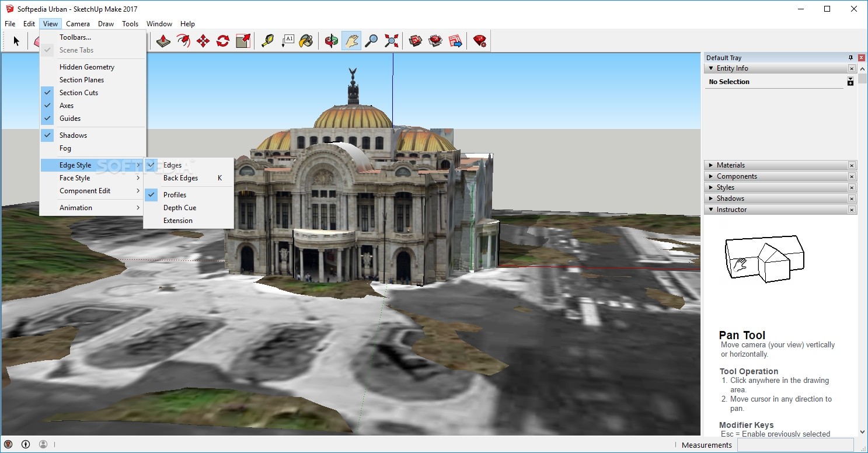Click geo-location status bar icon

click(x=8, y=444)
